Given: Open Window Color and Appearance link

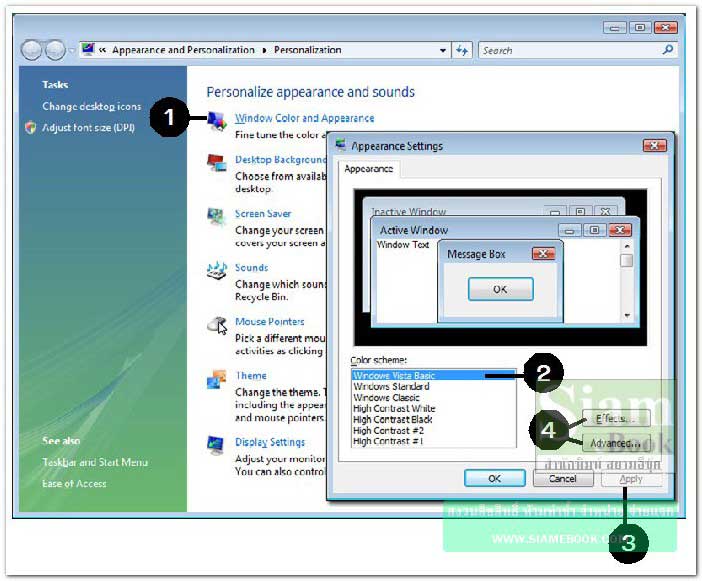Looking at the screenshot, I should pos(304,118).
